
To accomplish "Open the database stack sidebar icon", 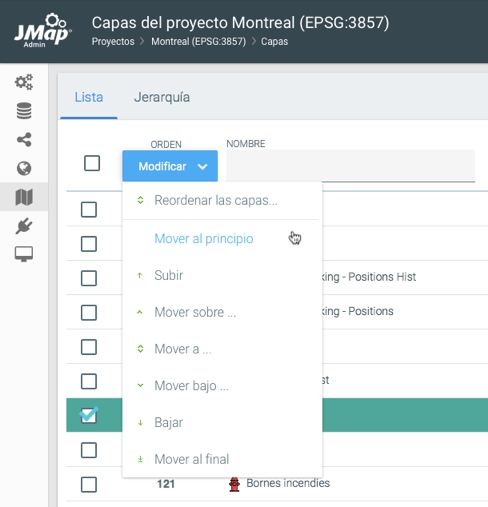I will tap(24, 111).
